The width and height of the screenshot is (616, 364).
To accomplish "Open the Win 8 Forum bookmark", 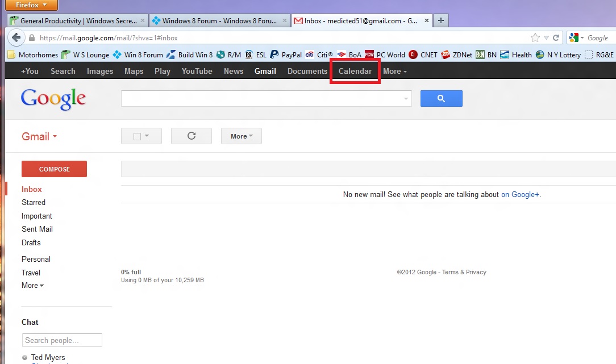I will [x=138, y=55].
